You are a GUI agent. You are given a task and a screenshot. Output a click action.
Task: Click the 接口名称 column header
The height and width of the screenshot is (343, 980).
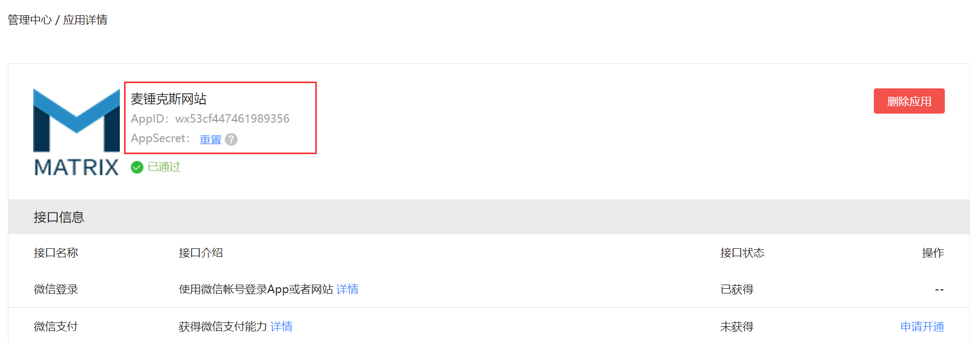56,253
